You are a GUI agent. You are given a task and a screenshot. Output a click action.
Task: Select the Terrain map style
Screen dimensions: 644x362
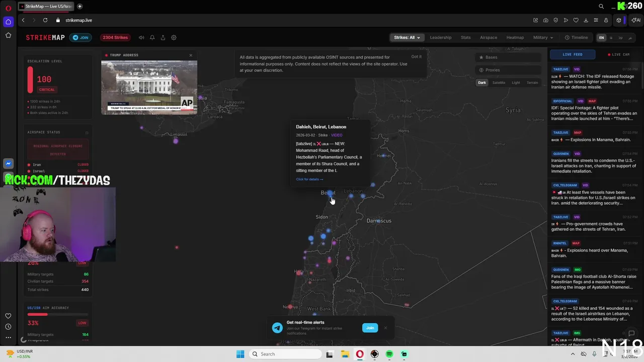532,82
